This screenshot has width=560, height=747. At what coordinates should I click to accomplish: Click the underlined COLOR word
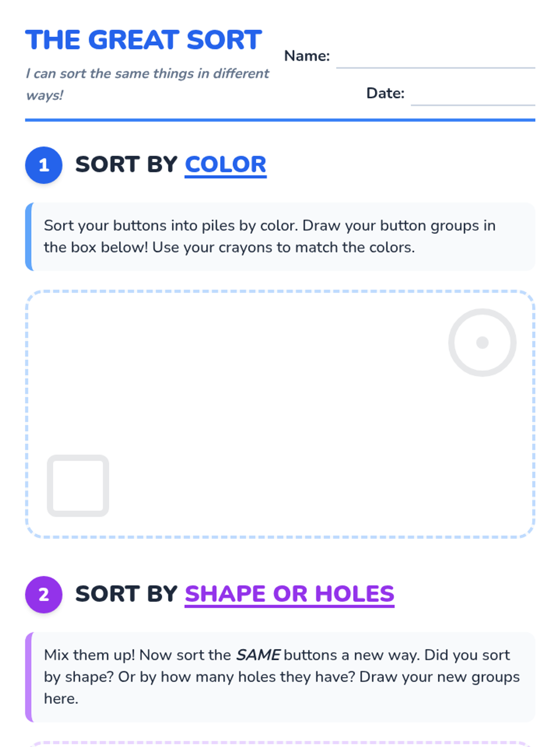225,165
